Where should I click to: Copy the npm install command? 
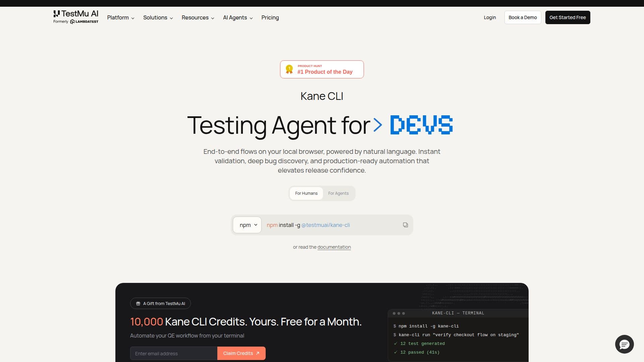(x=405, y=225)
